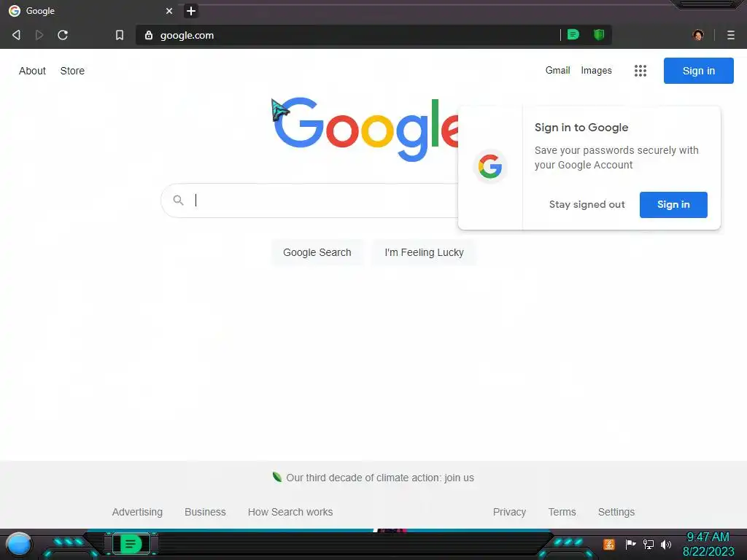Viewport: 747px width, 560px height.
Task: Open the Settings footer menu
Action: 616,512
